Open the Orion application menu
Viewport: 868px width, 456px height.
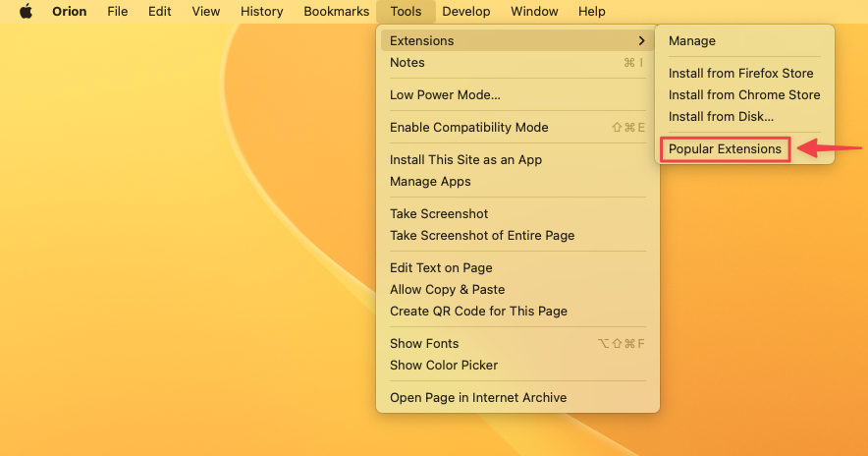tap(69, 11)
